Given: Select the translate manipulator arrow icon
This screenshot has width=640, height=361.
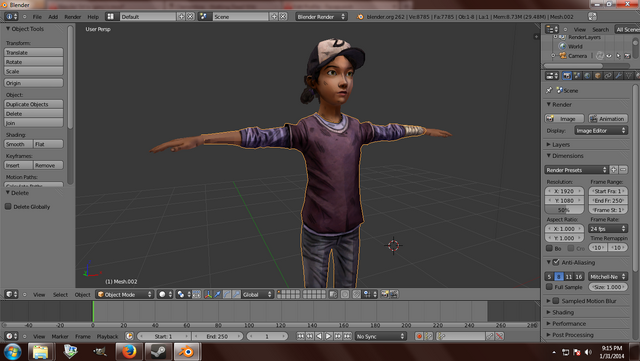Looking at the screenshot, I should tap(218, 294).
